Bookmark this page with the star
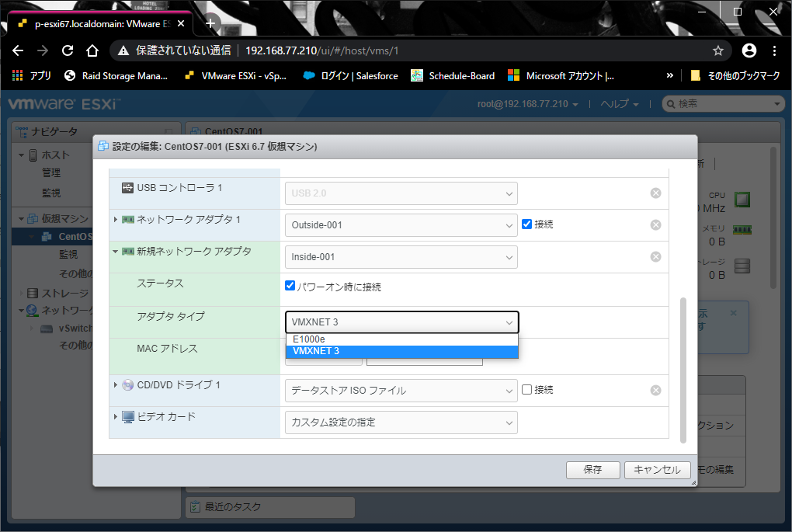 (717, 50)
